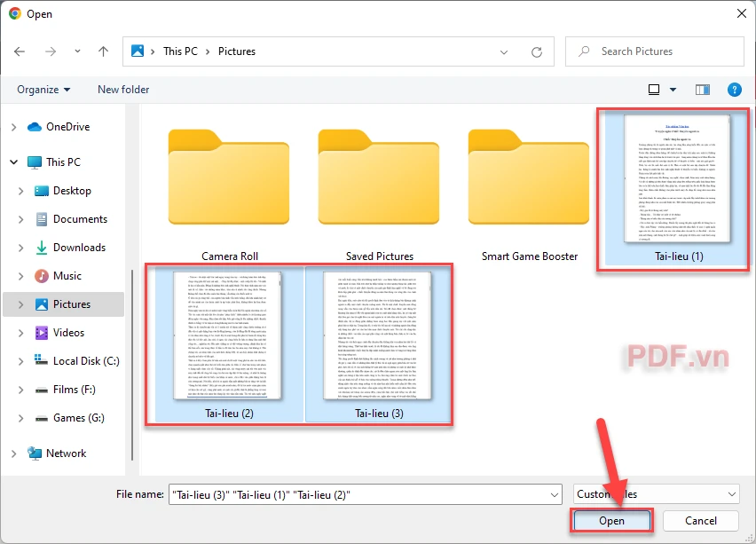Open view options dropdown arrow
Image resolution: width=756 pixels, height=544 pixels.
[673, 90]
